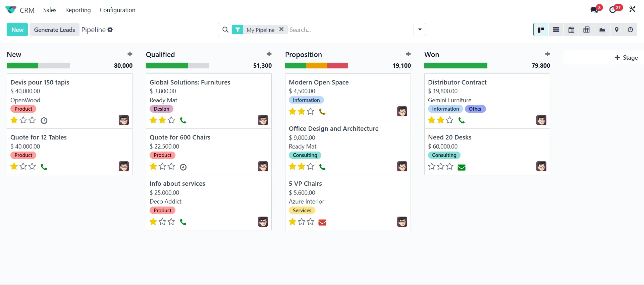Screen dimensions: 644x285
Task: Focus the Search input field
Action: click(x=351, y=30)
